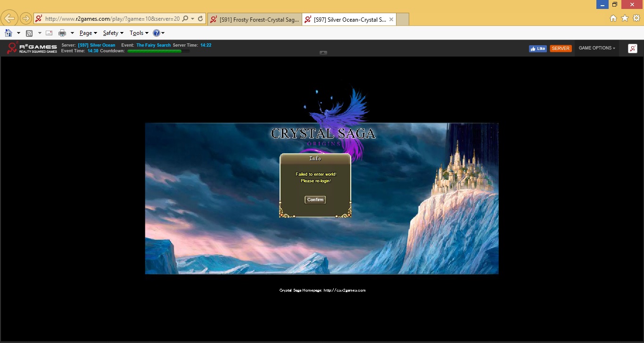Switch to the S91 Frosty Forest tab
The height and width of the screenshot is (343, 644).
[255, 19]
